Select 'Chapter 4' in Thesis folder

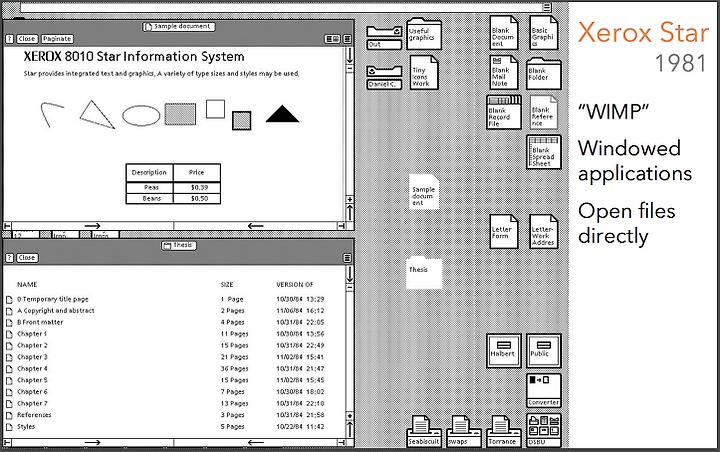point(32,368)
